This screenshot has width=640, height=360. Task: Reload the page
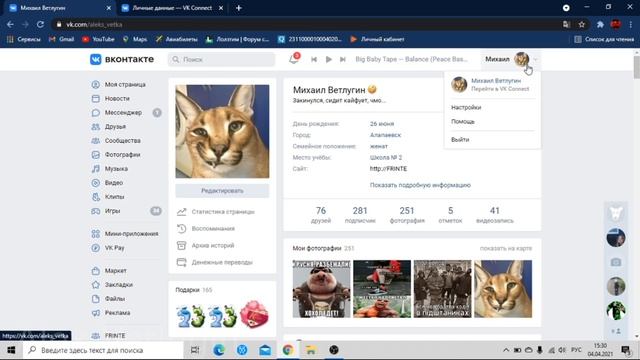tap(40, 24)
